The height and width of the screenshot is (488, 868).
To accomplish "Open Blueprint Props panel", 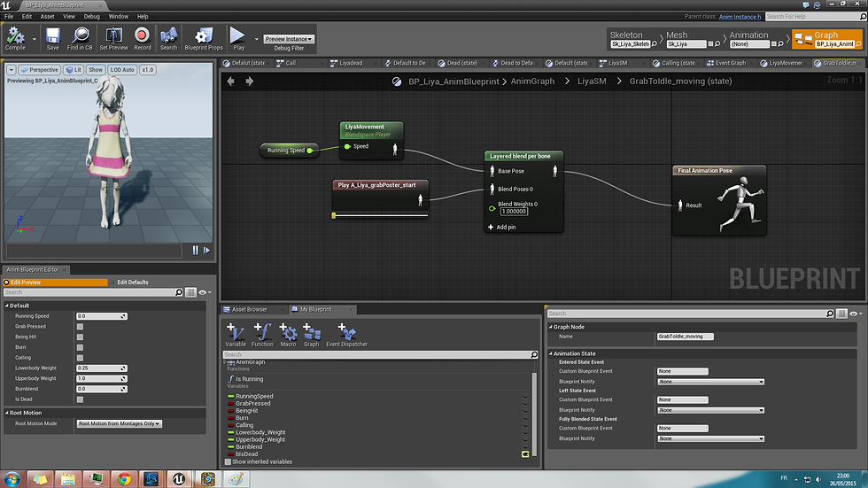I will pyautogui.click(x=204, y=39).
